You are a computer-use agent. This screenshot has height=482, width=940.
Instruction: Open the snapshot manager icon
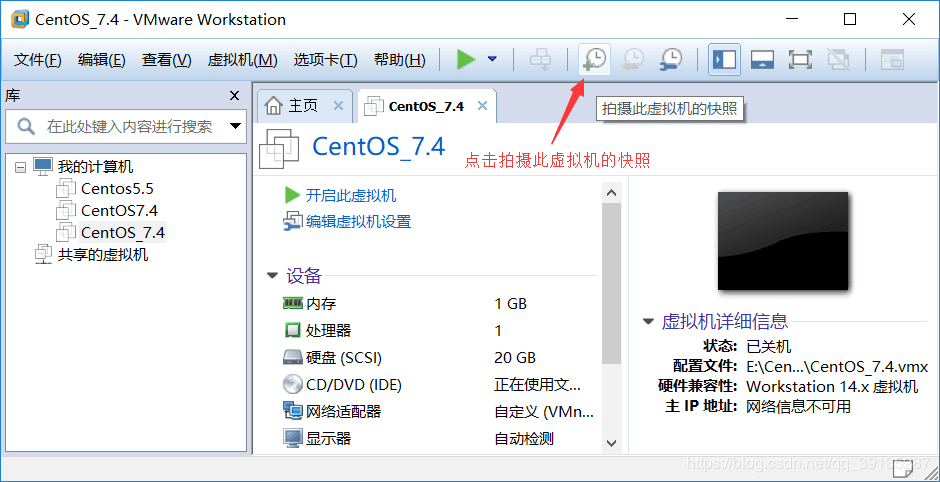[671, 59]
